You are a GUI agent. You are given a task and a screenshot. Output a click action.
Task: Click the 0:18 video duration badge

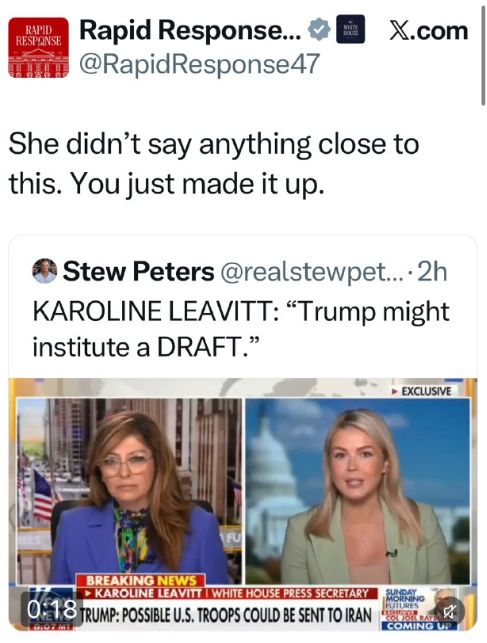point(52,609)
